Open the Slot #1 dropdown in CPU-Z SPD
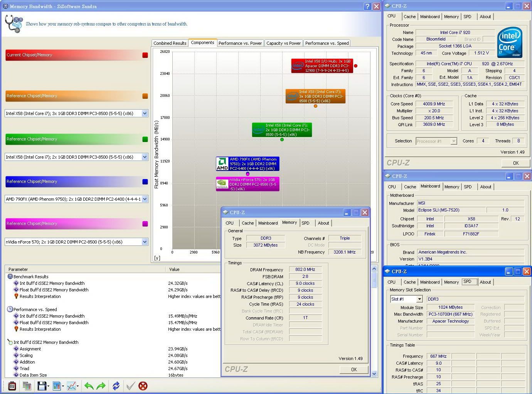 tap(419, 299)
